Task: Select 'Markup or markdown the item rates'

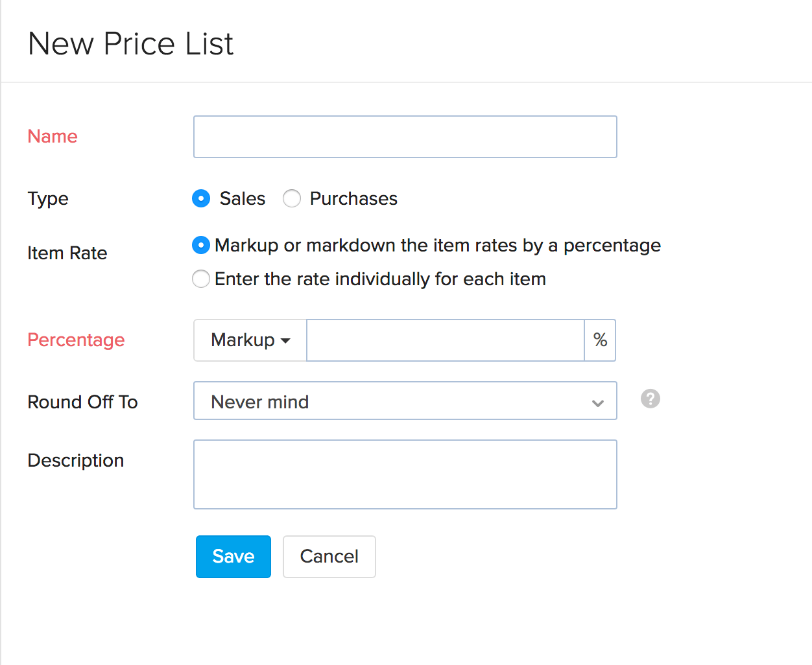Action: pyautogui.click(x=201, y=245)
